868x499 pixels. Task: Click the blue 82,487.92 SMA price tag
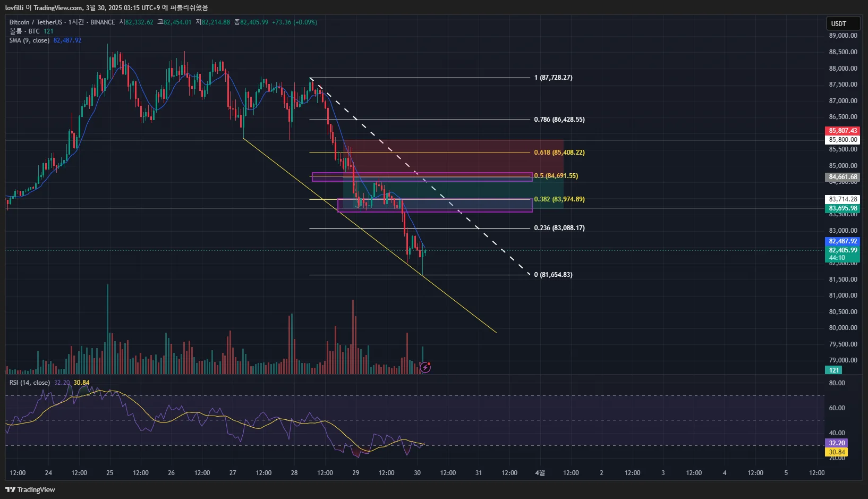click(x=843, y=241)
